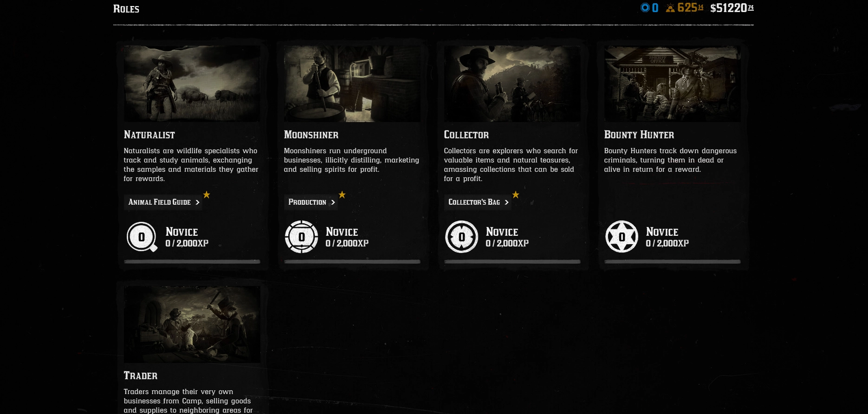Open the Collector's Bag link

tap(478, 202)
